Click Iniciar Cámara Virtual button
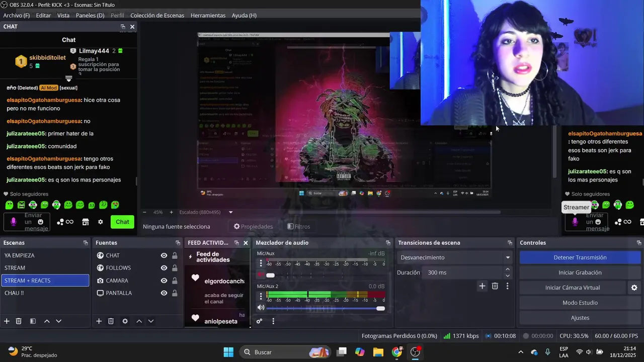Image resolution: width=644 pixels, height=362 pixels. [573, 288]
